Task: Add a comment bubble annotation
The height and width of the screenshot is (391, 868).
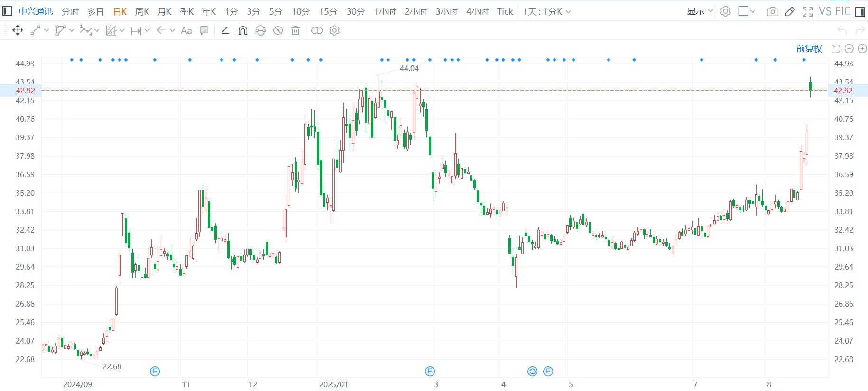Action: pyautogui.click(x=204, y=30)
